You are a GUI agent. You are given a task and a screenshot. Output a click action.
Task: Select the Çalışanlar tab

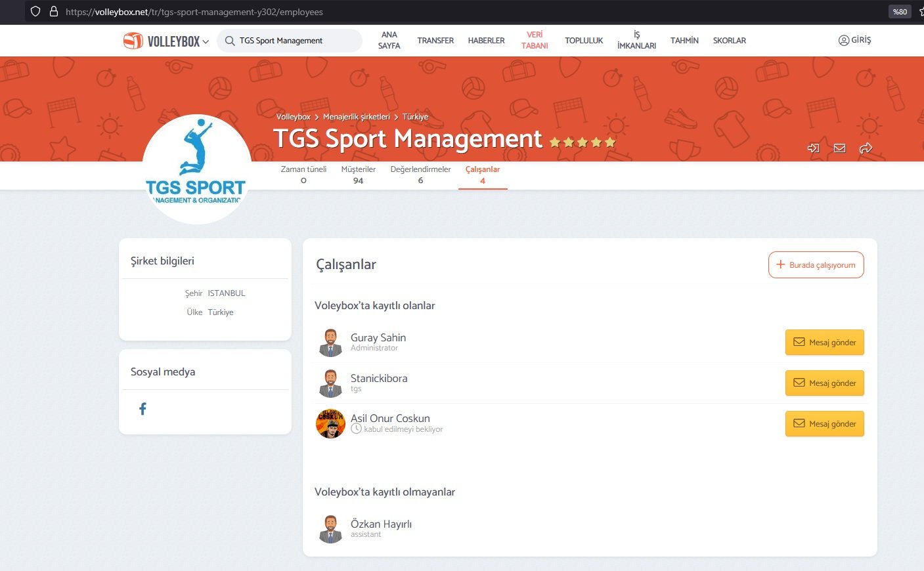[483, 175]
